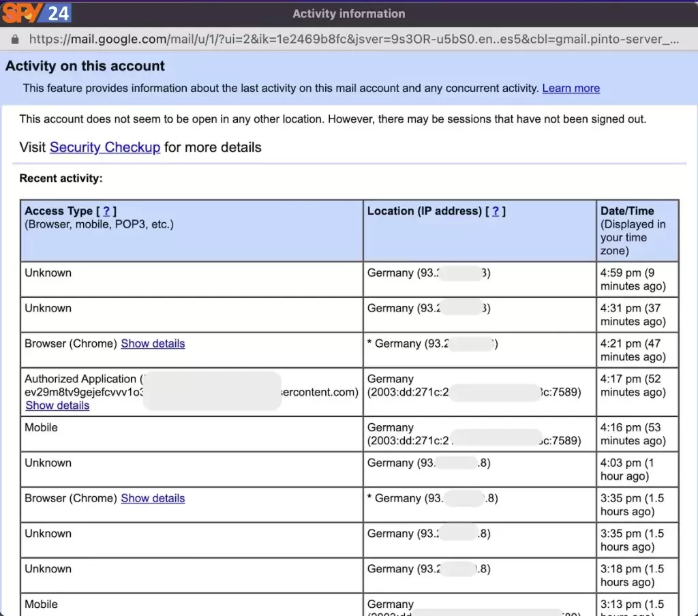
Task: Click the Unknown access type in 3:18 pm row
Action: 48,569
